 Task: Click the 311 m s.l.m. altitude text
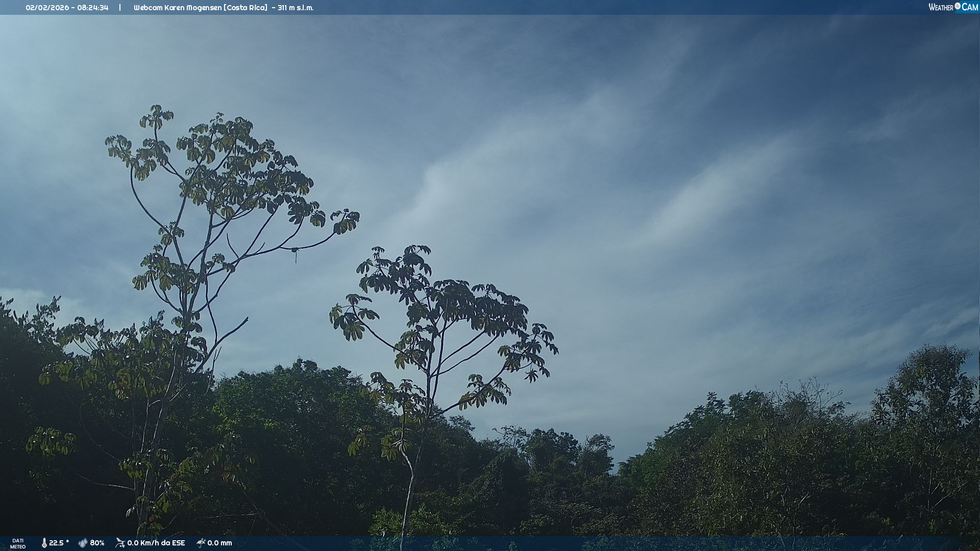pos(296,8)
